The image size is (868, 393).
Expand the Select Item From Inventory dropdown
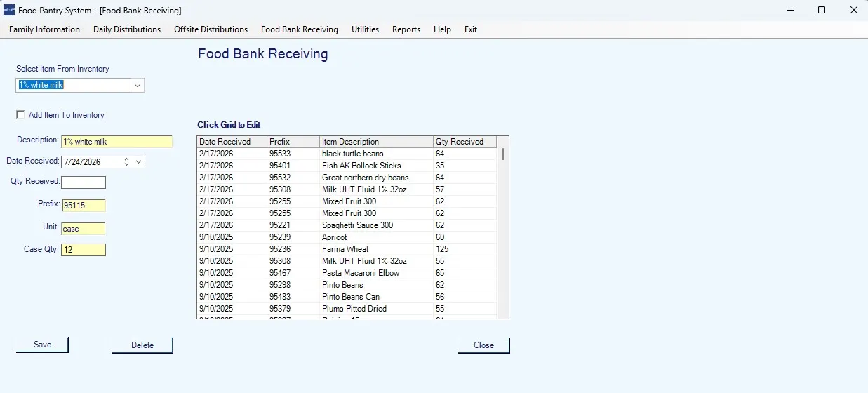138,85
